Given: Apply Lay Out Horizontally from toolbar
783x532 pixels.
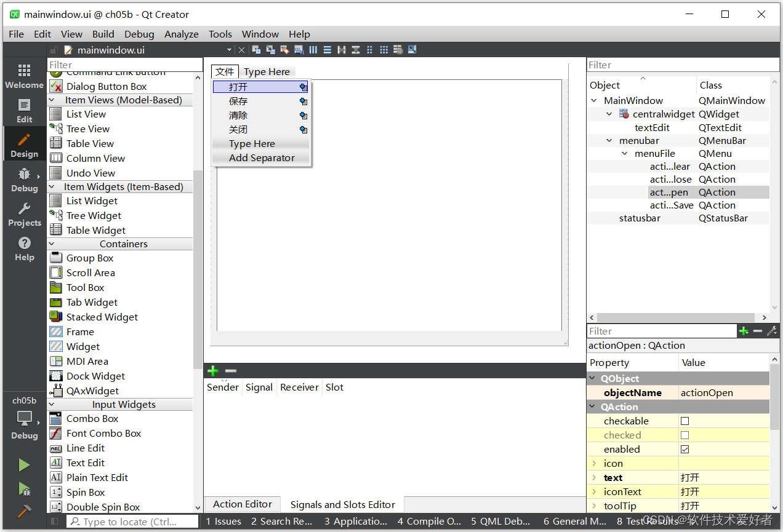Looking at the screenshot, I should pos(313,50).
